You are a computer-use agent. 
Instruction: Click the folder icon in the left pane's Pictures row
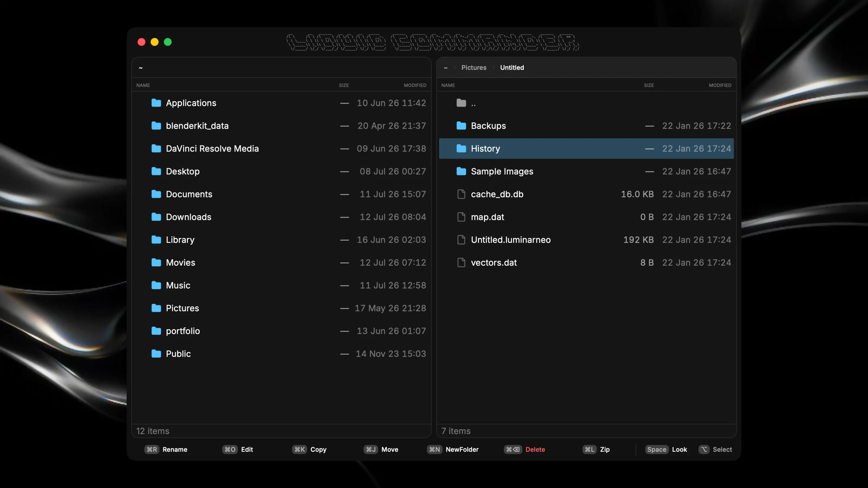click(156, 308)
